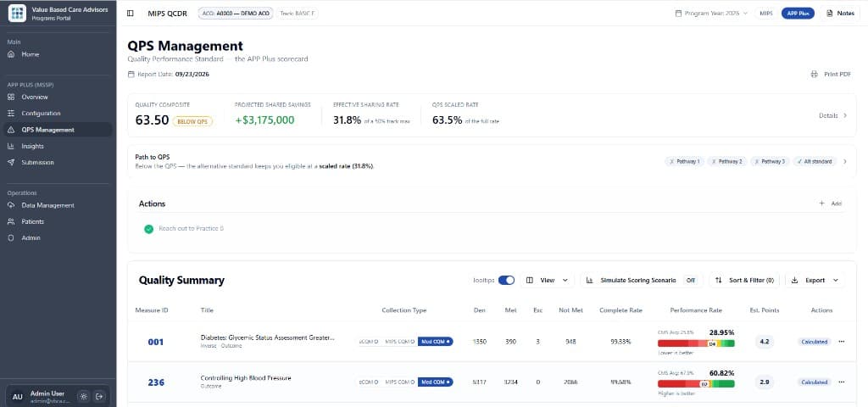Open the three-dot menu for measure 236
Viewport: 868px width, 407px height.
click(842, 382)
